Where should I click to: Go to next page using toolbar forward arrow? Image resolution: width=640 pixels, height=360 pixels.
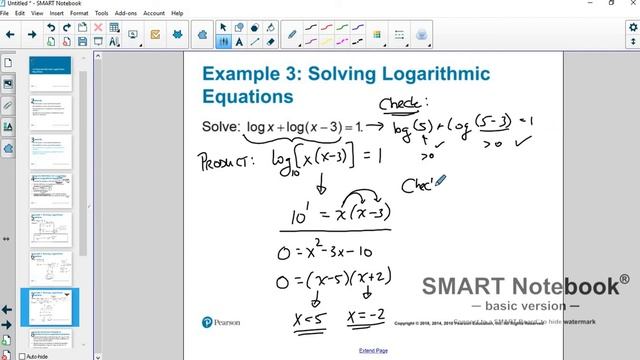tap(32, 35)
